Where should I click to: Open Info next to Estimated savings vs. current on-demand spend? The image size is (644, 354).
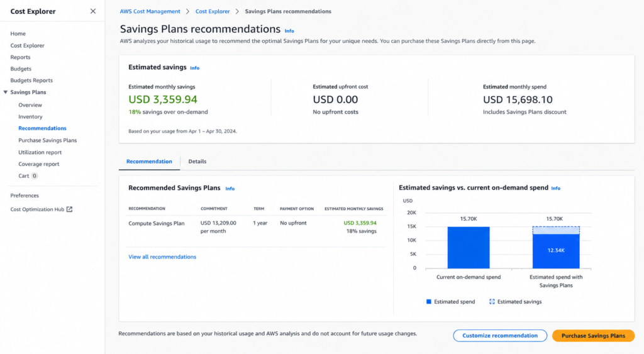[x=556, y=188]
